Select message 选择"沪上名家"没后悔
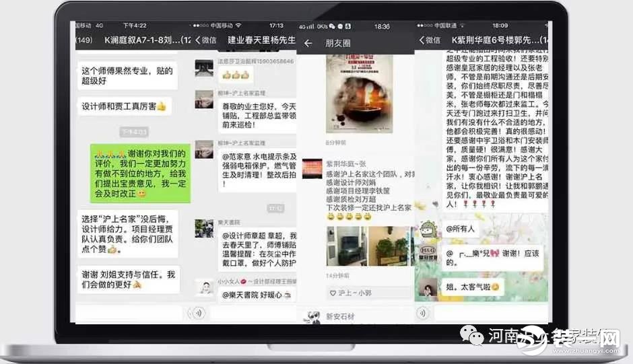 (128, 234)
